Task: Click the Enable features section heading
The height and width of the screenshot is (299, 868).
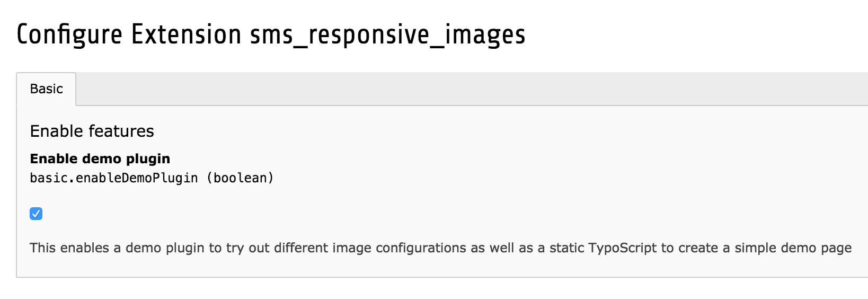Action: pyautogui.click(x=92, y=131)
